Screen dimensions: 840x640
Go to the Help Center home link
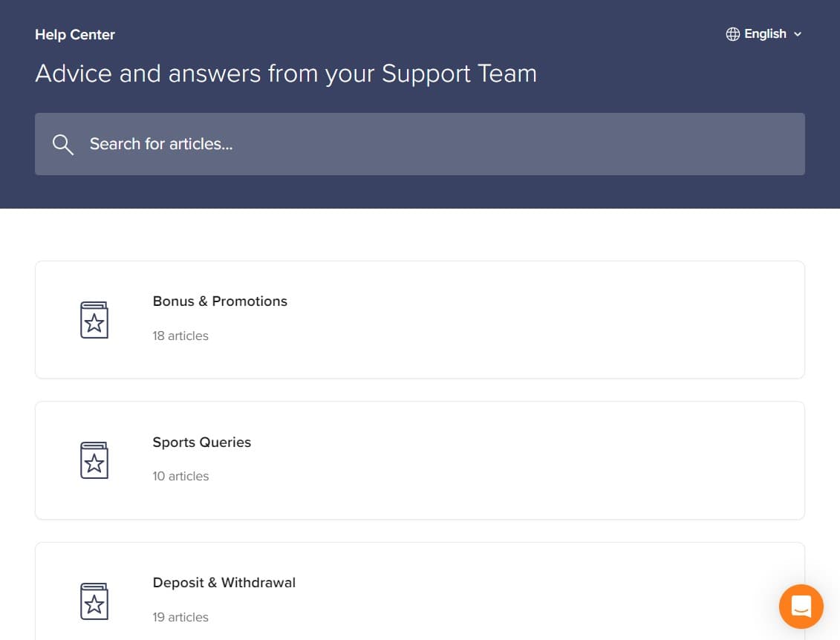point(75,35)
